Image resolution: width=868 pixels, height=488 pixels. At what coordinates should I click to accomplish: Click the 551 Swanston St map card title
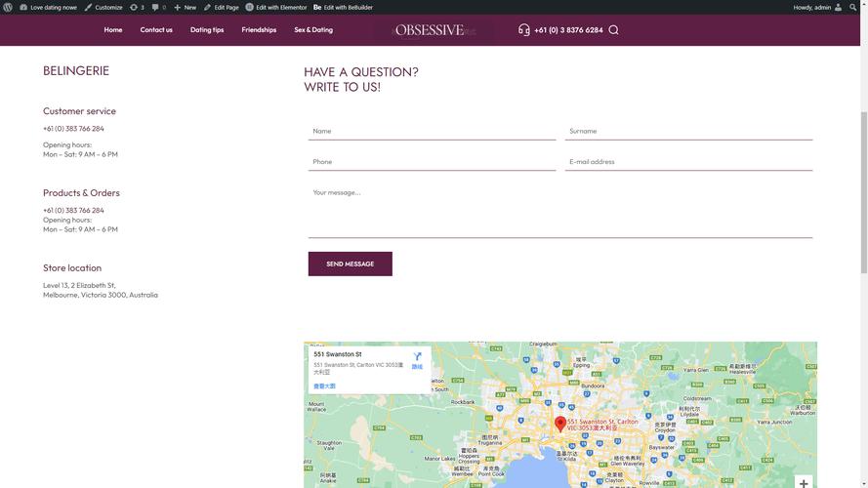tap(337, 354)
